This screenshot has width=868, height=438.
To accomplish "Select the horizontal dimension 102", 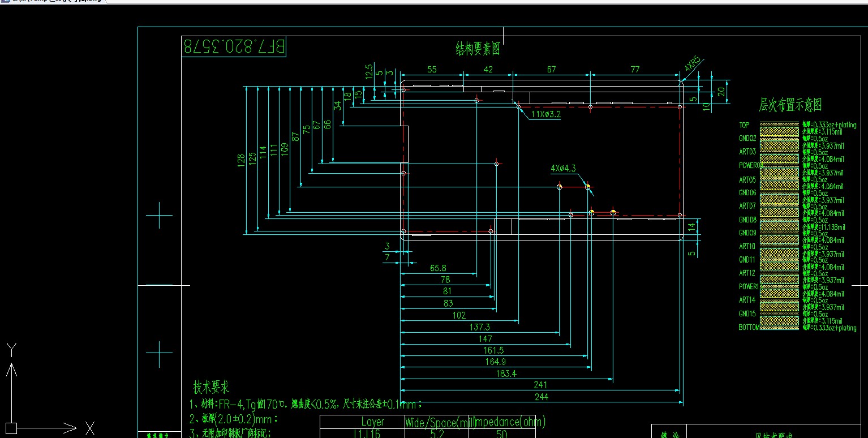I will click(x=459, y=315).
